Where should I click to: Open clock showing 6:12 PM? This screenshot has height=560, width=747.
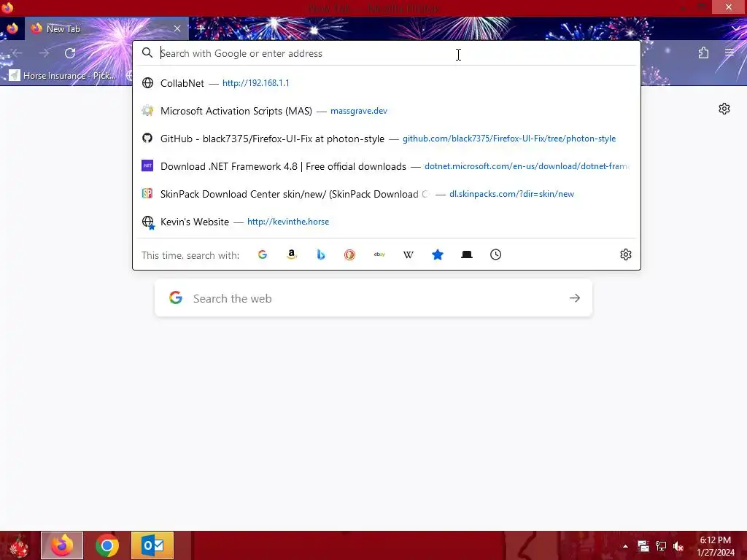coord(715,546)
